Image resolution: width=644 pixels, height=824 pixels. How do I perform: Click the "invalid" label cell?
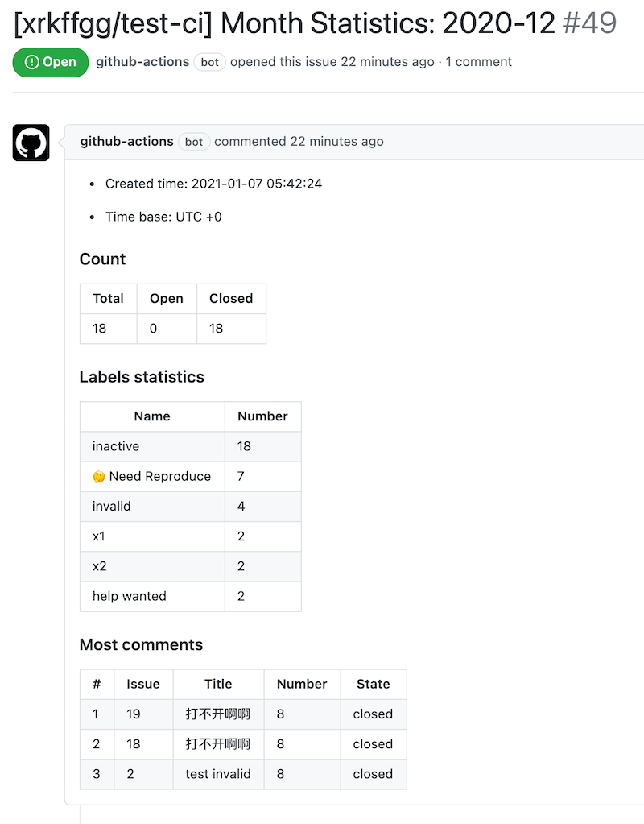pyautogui.click(x=112, y=507)
